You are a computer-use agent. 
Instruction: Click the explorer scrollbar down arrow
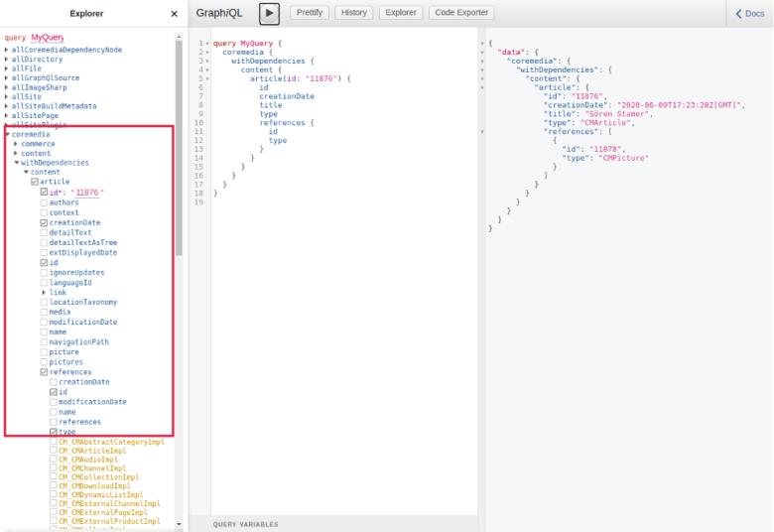179,524
